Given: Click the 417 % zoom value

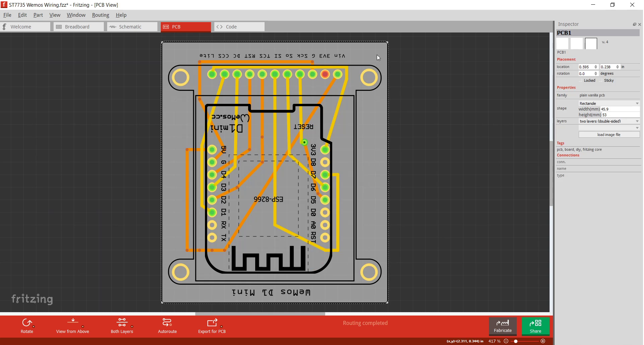Looking at the screenshot, I should (x=494, y=341).
